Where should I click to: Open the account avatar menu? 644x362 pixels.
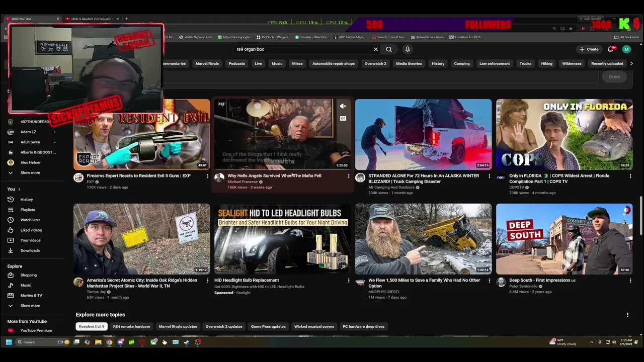(x=626, y=49)
